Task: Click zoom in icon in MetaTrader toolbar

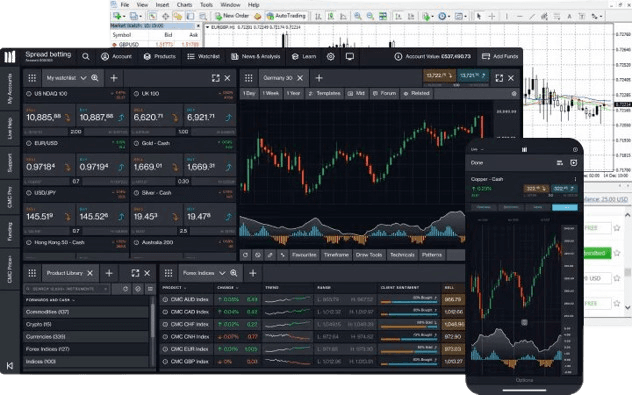Action: click(357, 16)
